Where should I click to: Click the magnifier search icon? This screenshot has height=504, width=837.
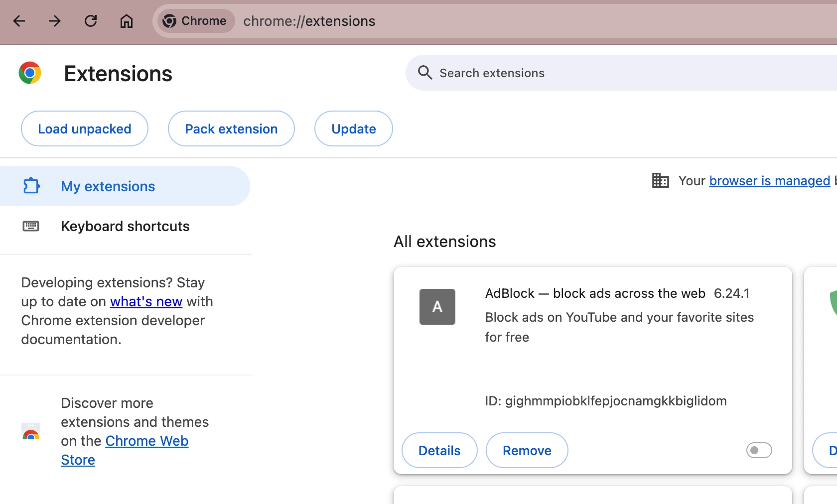[x=425, y=73]
